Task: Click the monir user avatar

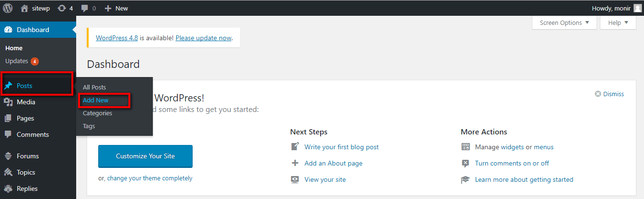Action: point(637,8)
